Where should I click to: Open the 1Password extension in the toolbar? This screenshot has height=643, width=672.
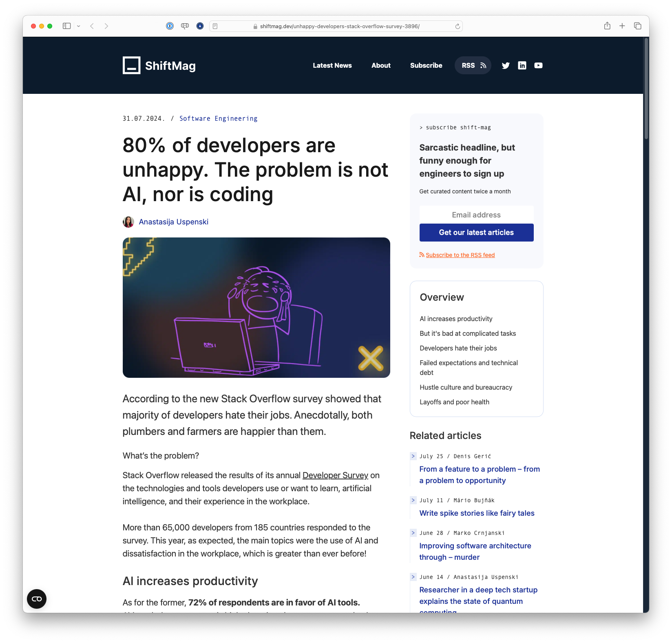pos(169,26)
